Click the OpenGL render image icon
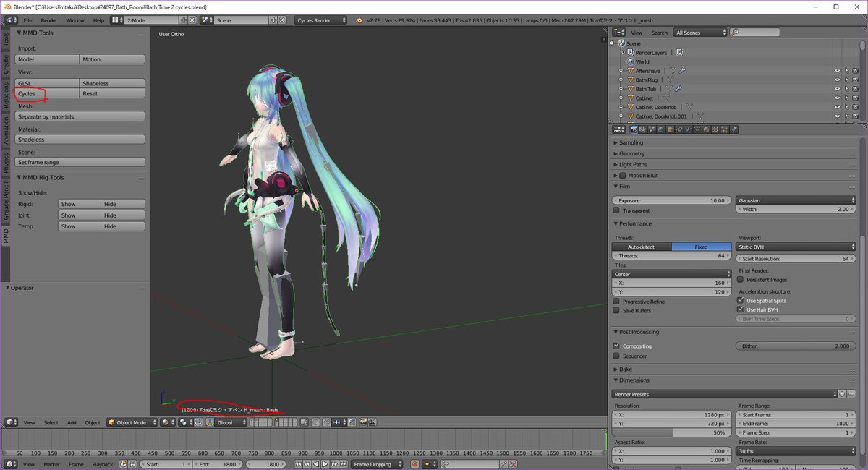 point(362,422)
